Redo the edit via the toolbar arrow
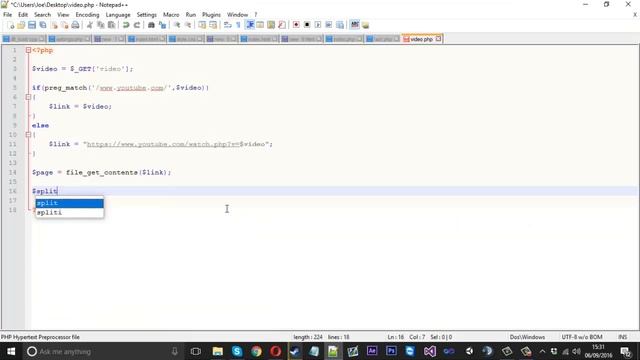This screenshot has height=360, width=640. pos(137,25)
